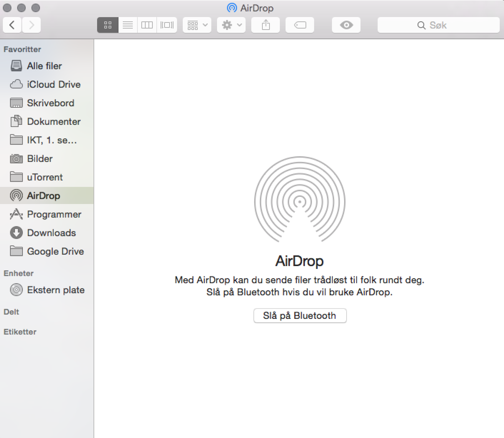Go back with the left arrow button
Screen dimensions: 504x438
(x=12, y=25)
